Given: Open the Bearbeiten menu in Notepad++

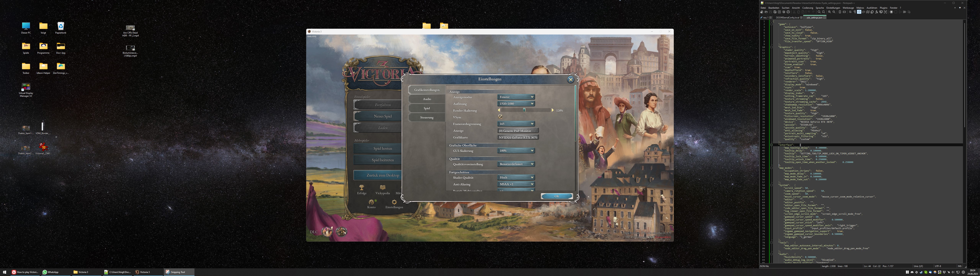Looking at the screenshot, I should [x=774, y=8].
